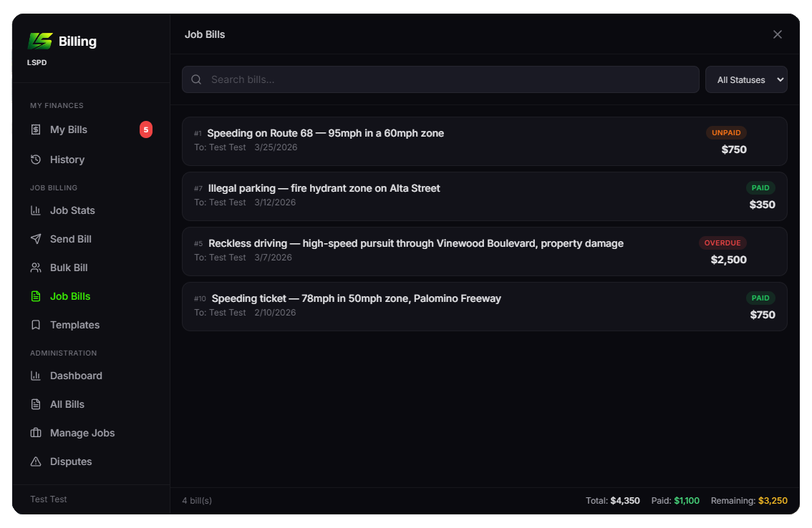The width and height of the screenshot is (812, 528).
Task: Click the Job Stats bar chart icon
Action: (x=36, y=210)
